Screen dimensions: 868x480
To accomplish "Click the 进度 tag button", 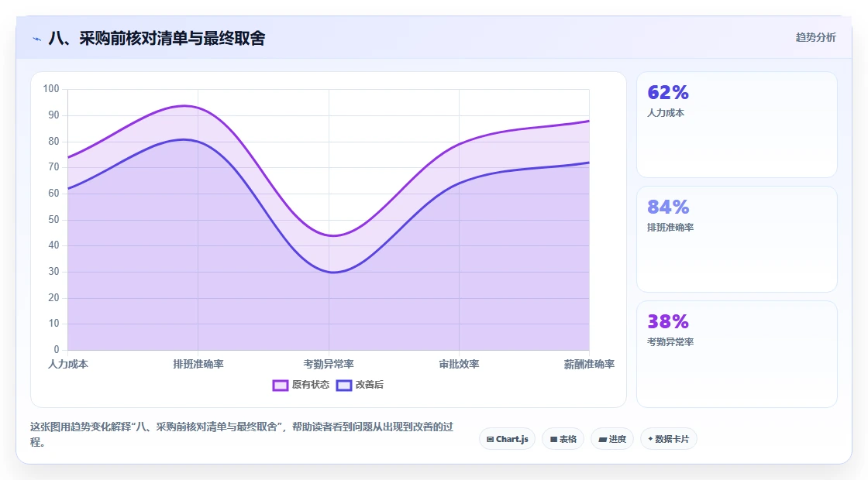I will 612,439.
